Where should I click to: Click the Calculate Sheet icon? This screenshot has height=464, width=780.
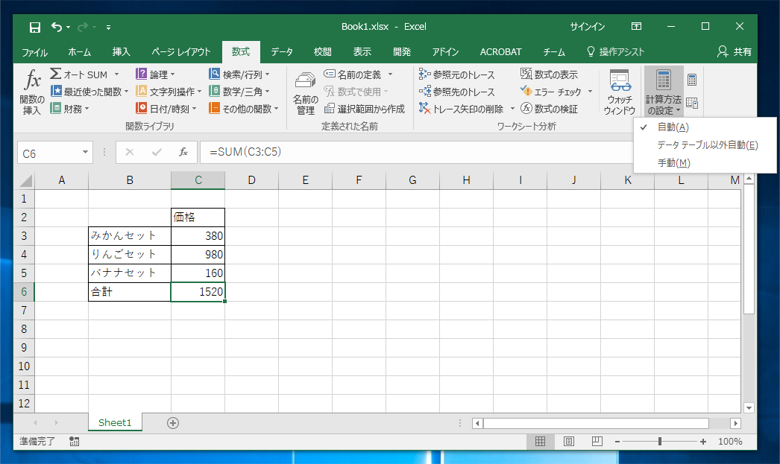point(691,103)
